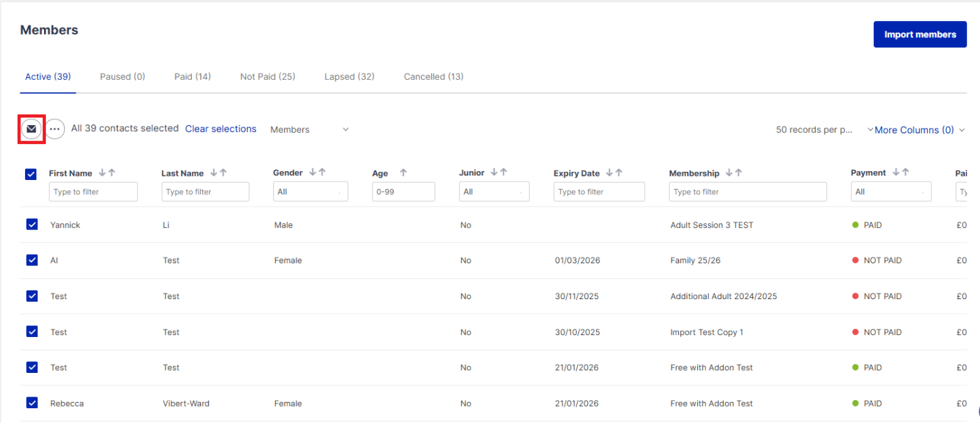
Task: Sort Membership column ascending arrow
Action: tap(739, 173)
